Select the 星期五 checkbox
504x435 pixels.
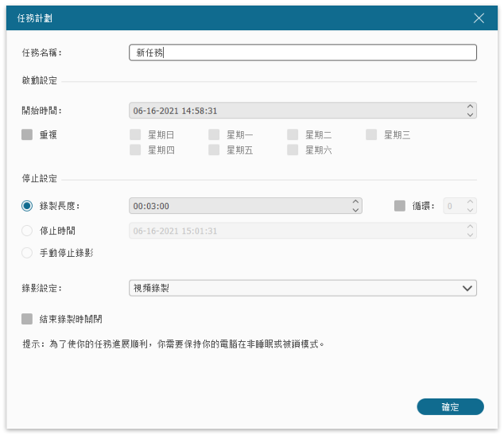(214, 150)
